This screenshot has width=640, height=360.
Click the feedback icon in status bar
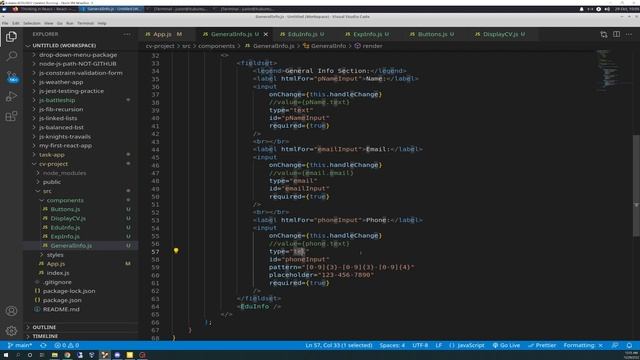(x=615, y=345)
